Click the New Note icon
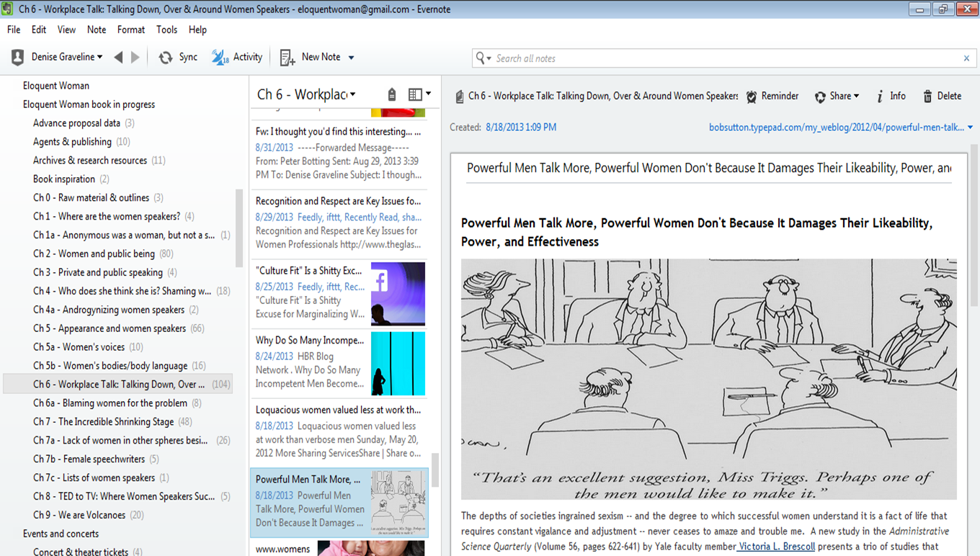This screenshot has height=556, width=980. [288, 58]
